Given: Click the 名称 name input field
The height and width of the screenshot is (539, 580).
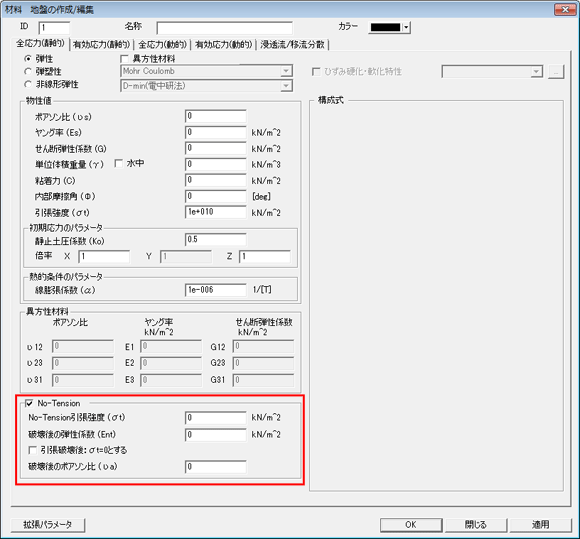Looking at the screenshot, I should coord(225,28).
